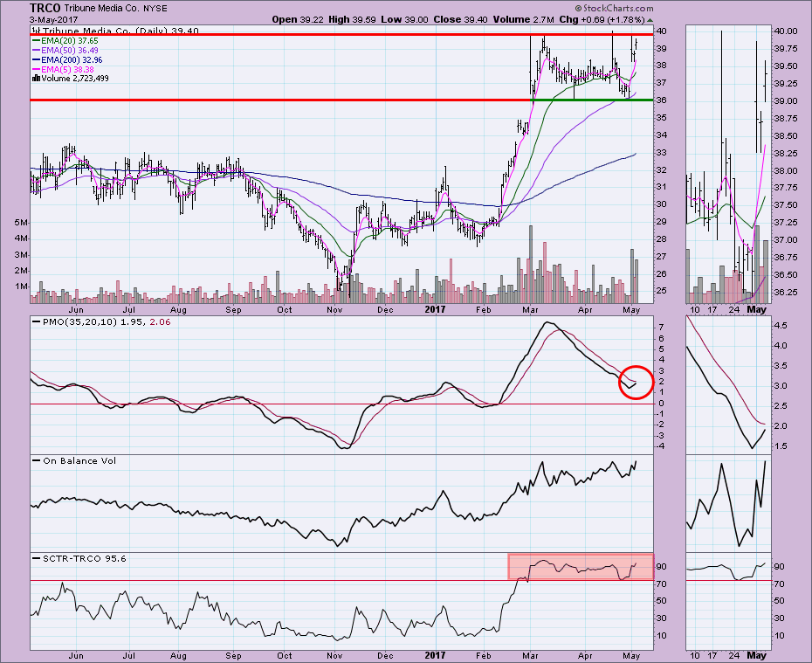
Task: Click the Volume 2.7M header value
Action: 542,19
